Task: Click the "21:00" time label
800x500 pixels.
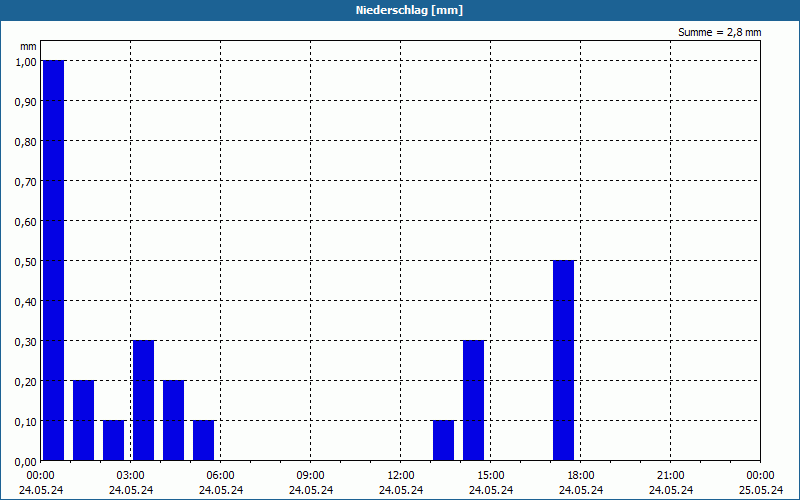Action: click(x=670, y=476)
